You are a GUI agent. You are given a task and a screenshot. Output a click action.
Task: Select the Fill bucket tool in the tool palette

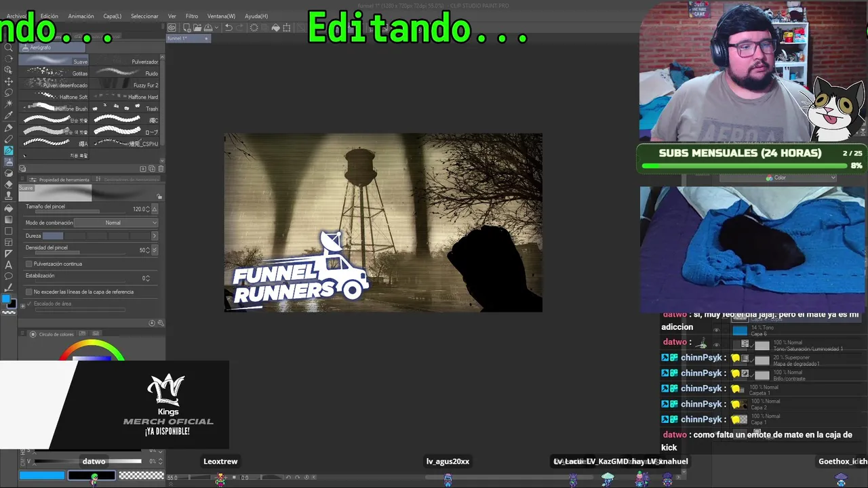click(9, 207)
